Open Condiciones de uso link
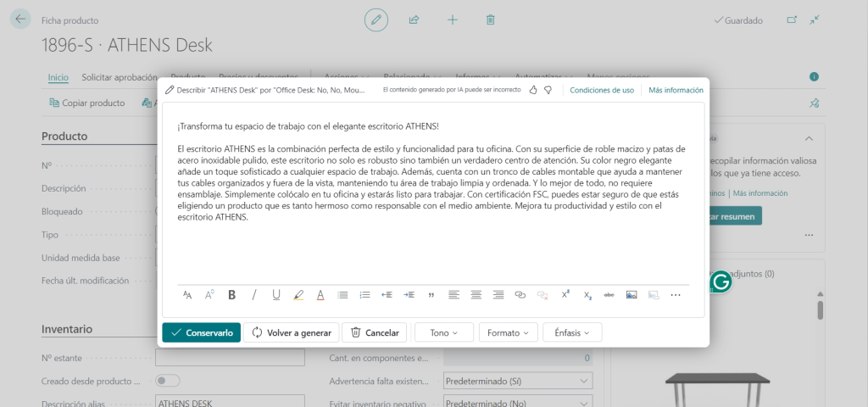 602,90
